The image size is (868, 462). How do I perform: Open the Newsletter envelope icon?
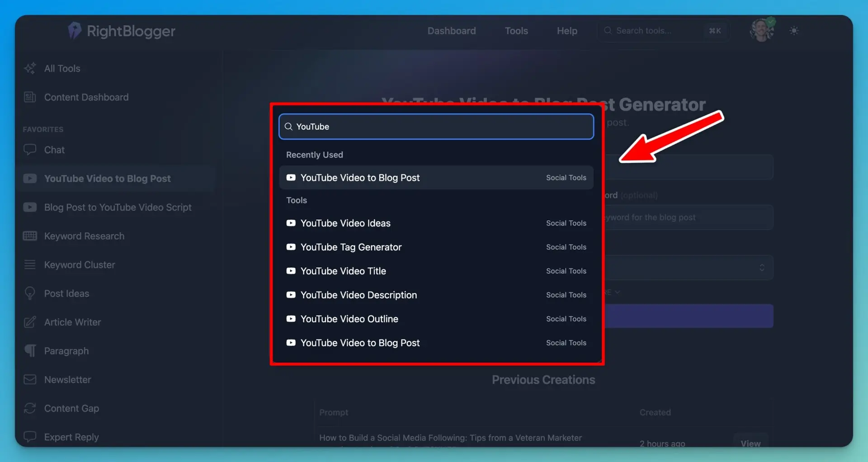click(30, 379)
